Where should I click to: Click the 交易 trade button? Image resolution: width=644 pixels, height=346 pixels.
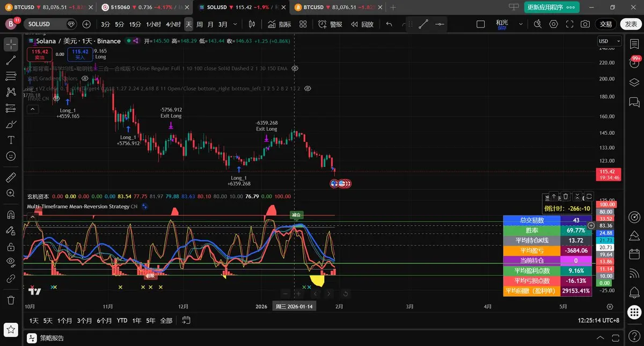[x=606, y=24]
